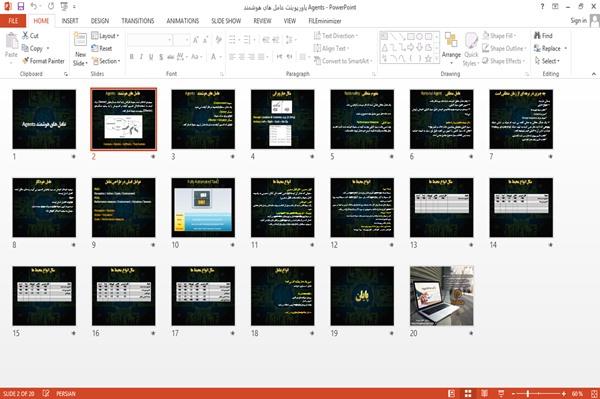
Task: Open the FILE tab
Action: (x=13, y=21)
